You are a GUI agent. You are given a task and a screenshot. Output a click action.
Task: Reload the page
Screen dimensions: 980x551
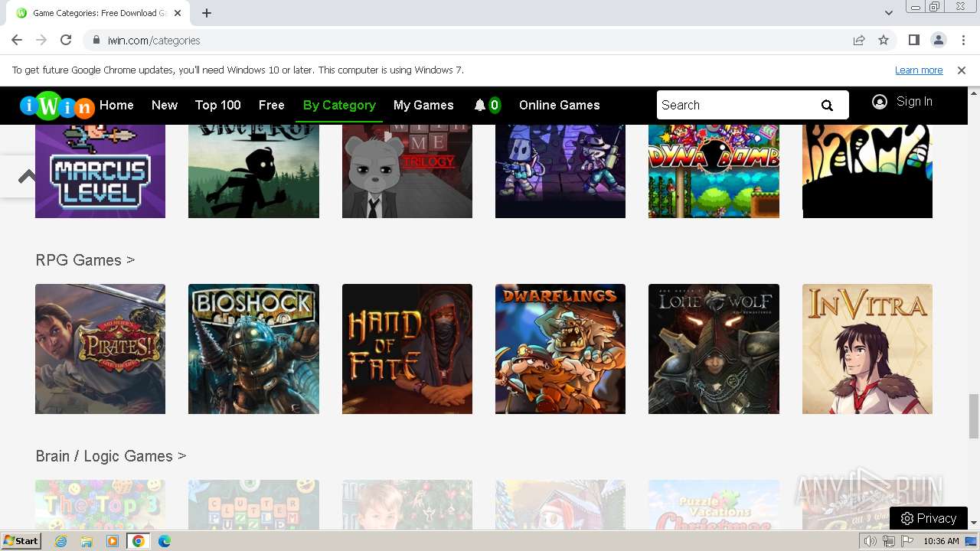coord(66,40)
